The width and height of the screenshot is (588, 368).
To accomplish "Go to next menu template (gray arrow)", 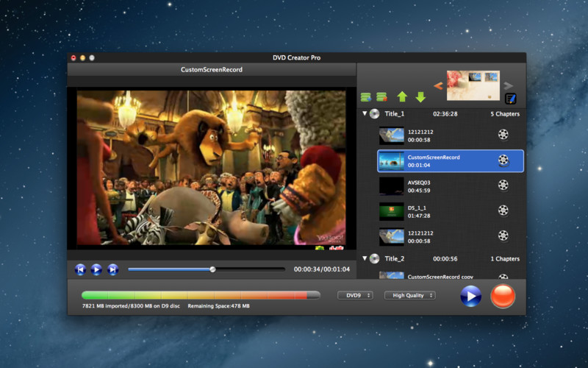I will [x=508, y=85].
